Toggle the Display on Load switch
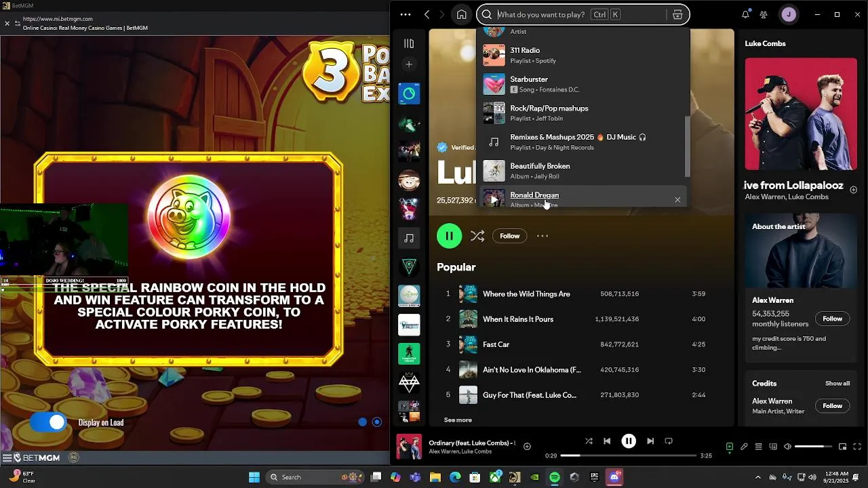Image resolution: width=868 pixels, height=488 pixels. coord(48,422)
